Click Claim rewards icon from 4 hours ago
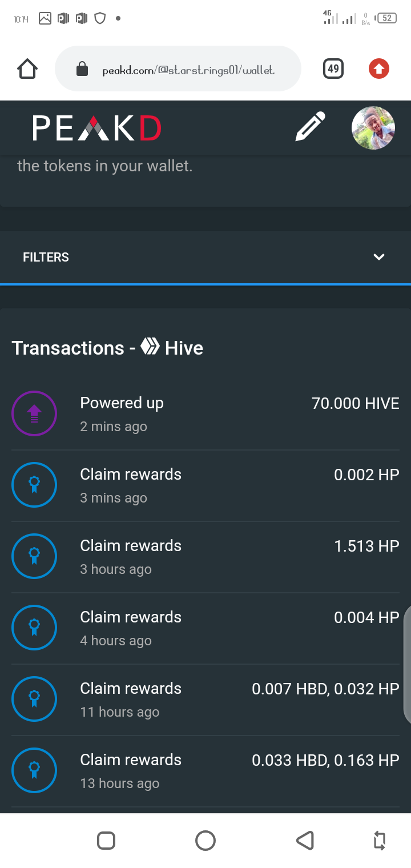The height and width of the screenshot is (868, 411). point(34,628)
